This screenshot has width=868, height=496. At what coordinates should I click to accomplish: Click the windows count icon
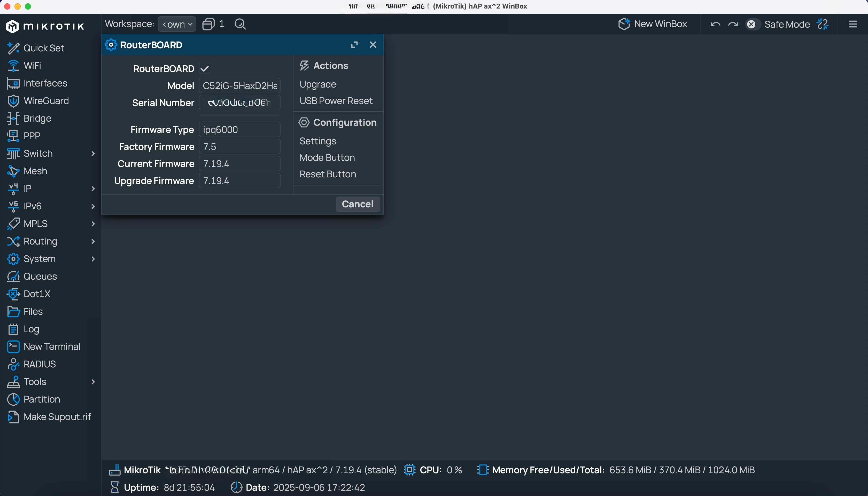(x=208, y=24)
